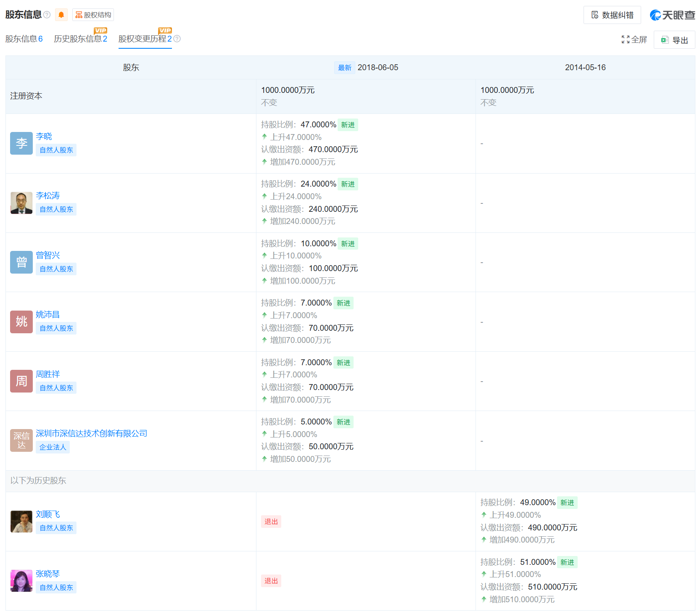
Task: Open shareholder 姚沛昌's name link
Action: pos(48,314)
